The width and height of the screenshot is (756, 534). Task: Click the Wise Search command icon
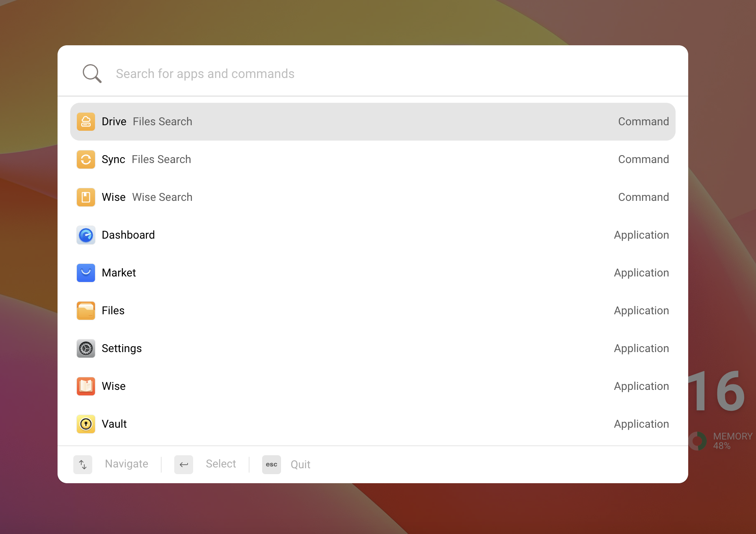click(x=86, y=197)
